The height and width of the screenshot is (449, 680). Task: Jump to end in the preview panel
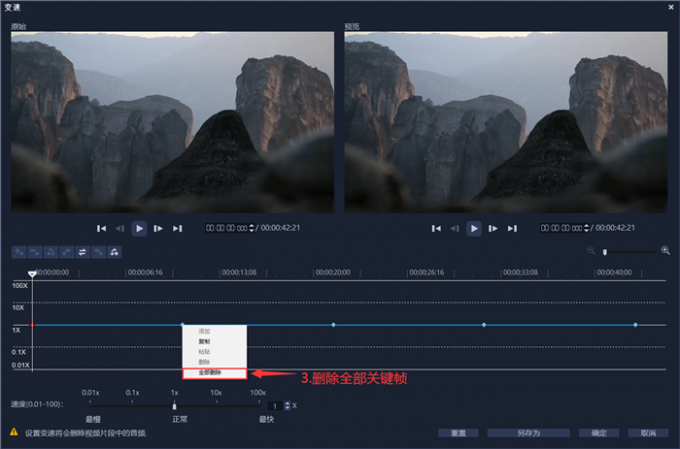(x=511, y=228)
